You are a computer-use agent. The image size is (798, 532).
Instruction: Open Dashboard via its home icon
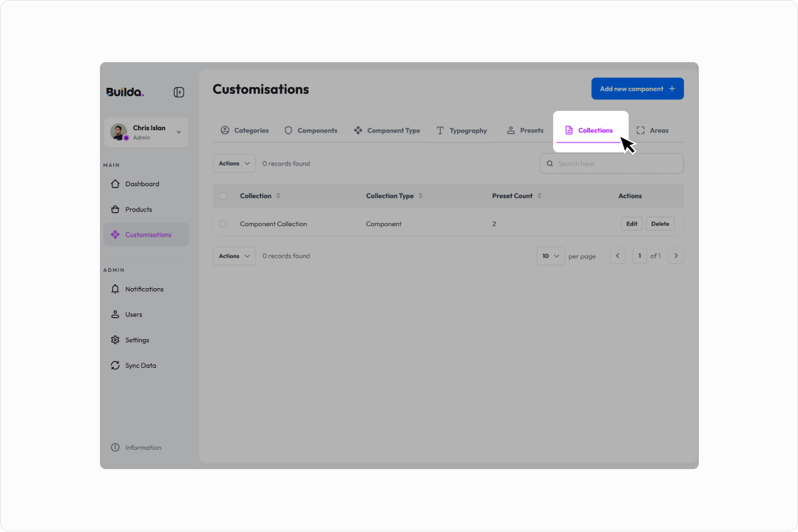pyautogui.click(x=115, y=183)
